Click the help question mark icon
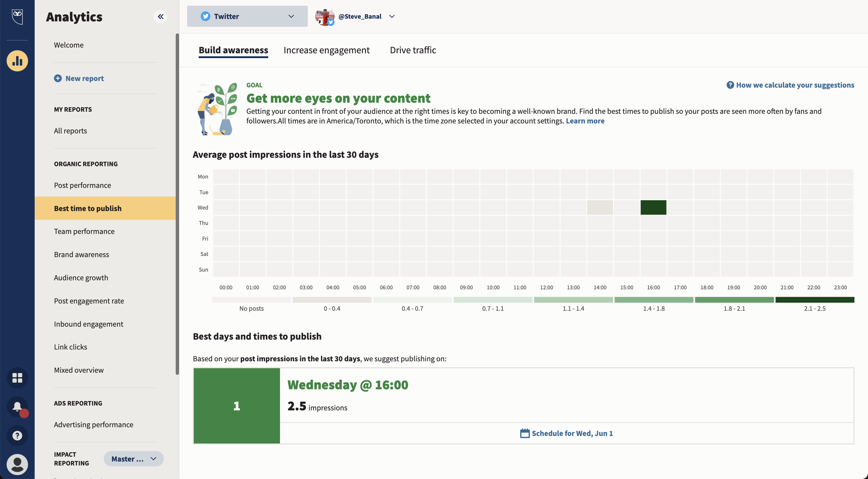868x479 pixels. 17,436
